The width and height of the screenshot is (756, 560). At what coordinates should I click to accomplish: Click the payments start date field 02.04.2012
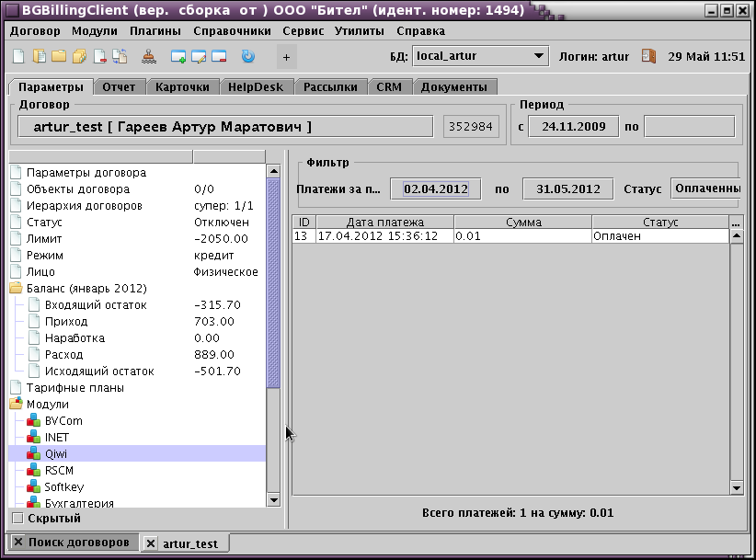(436, 189)
